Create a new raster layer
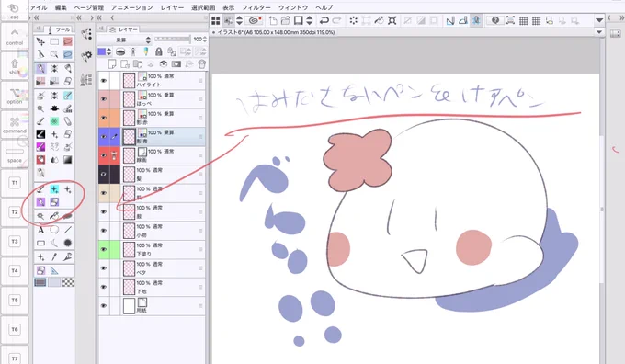This screenshot has height=364, width=625. point(112,63)
